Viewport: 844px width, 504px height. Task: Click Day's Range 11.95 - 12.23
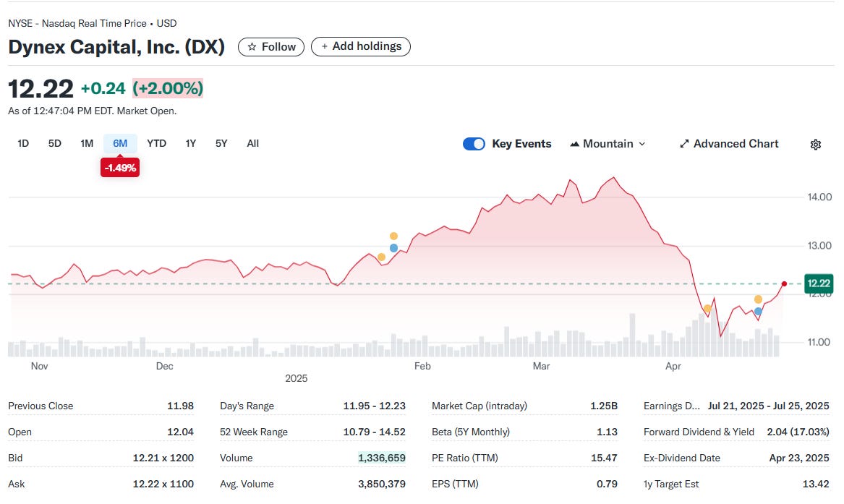click(x=374, y=406)
